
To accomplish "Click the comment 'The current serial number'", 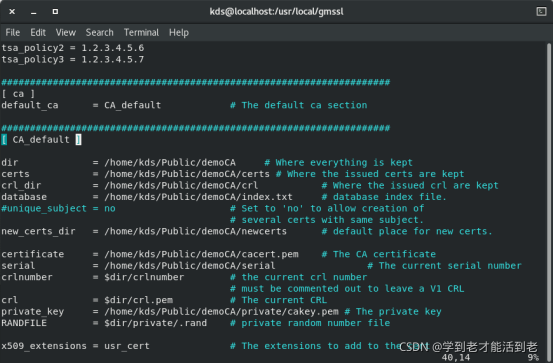I will click(x=450, y=265).
